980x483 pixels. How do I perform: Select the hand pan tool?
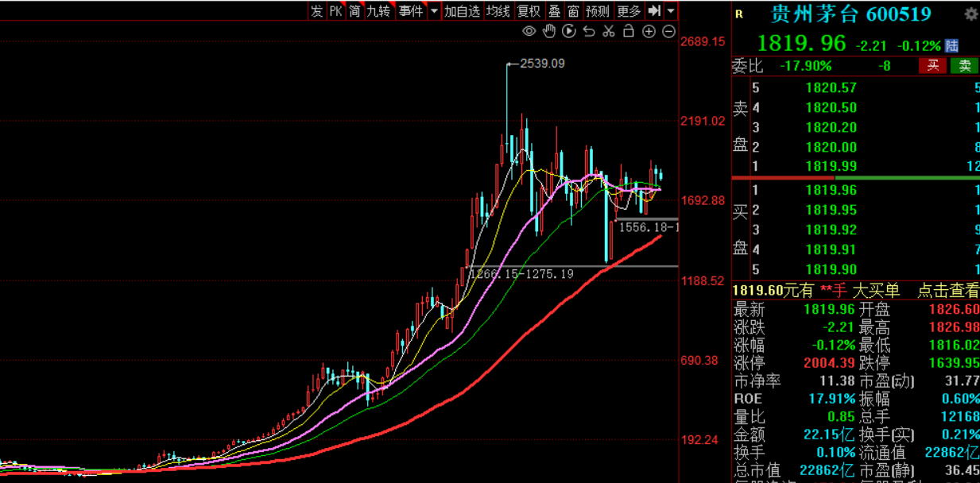click(x=549, y=31)
